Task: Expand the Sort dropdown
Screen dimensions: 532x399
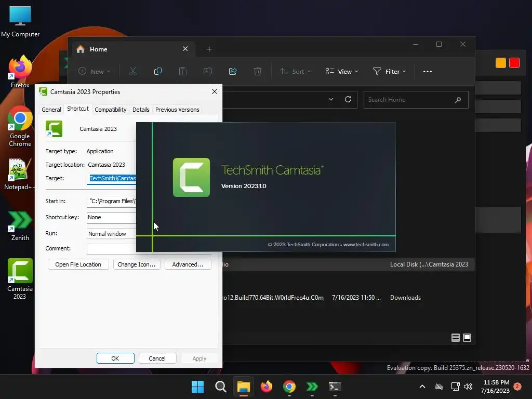Action: click(x=295, y=72)
